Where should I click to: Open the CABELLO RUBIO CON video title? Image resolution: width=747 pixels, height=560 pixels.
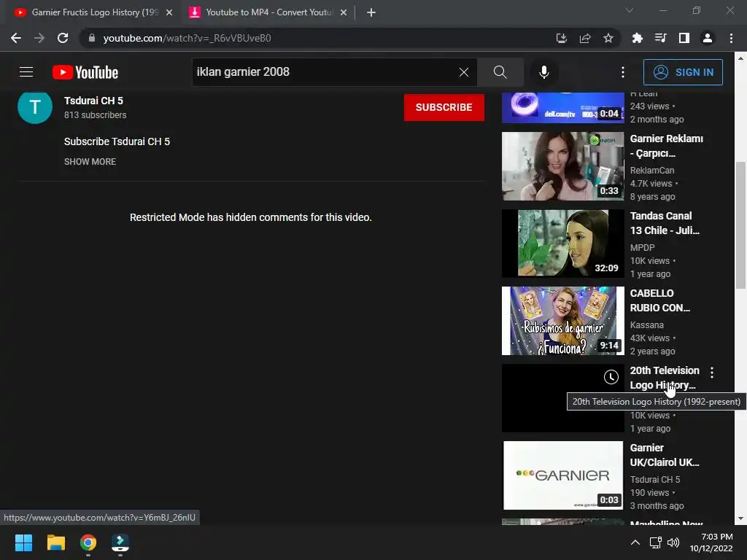(x=659, y=300)
